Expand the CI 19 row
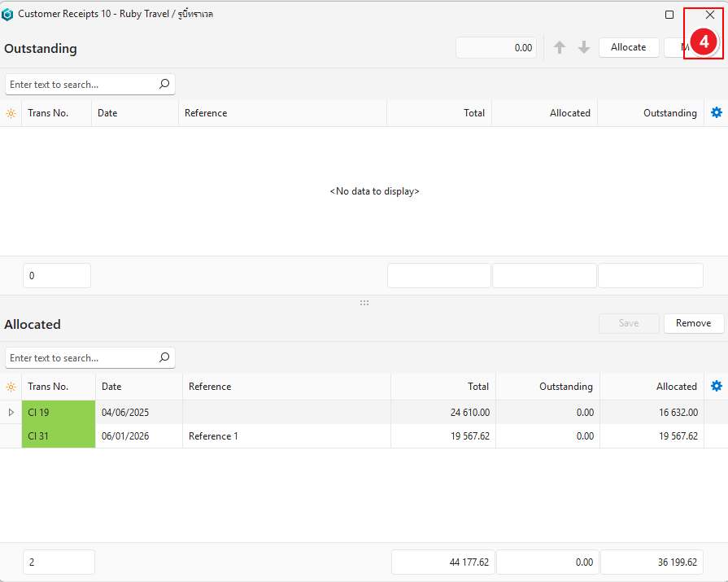This screenshot has height=582, width=728. (11, 413)
